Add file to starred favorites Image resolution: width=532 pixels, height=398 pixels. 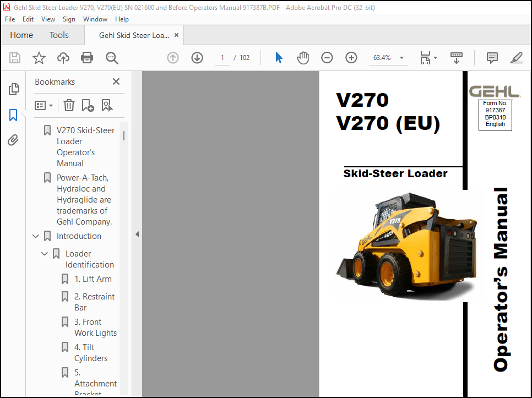[x=39, y=58]
